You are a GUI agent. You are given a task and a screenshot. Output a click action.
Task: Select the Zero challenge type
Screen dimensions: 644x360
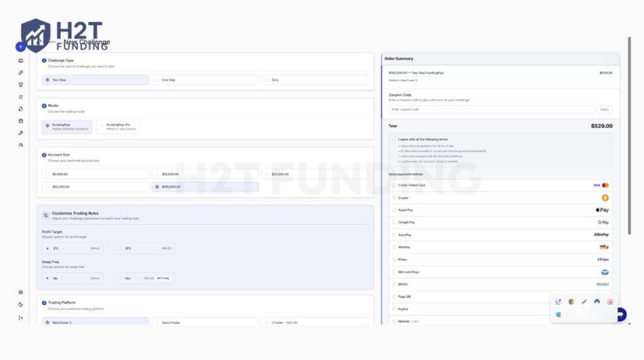314,80
